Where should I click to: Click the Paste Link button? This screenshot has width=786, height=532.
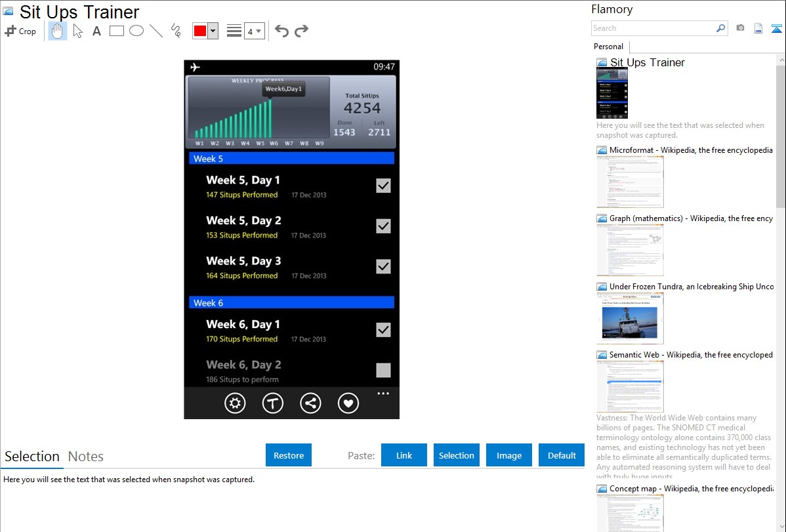coord(404,455)
